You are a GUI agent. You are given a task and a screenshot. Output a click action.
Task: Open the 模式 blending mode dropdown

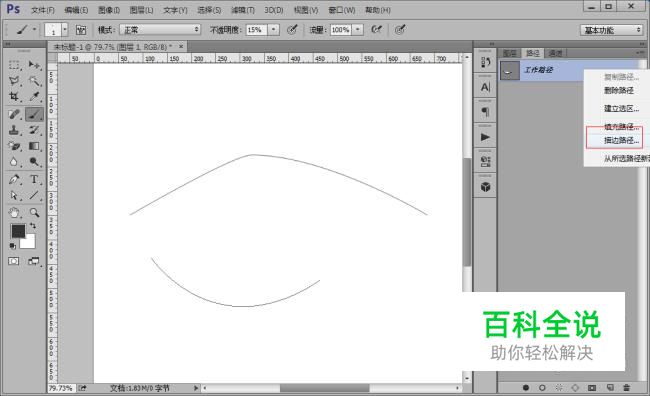pos(160,29)
